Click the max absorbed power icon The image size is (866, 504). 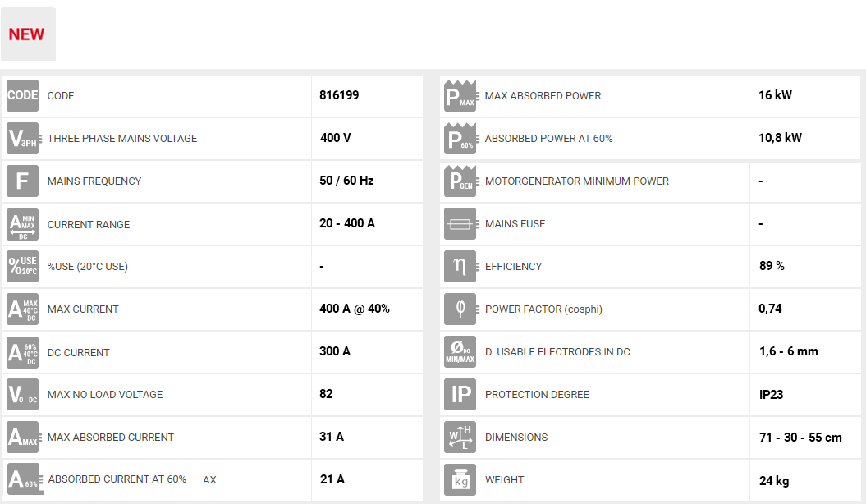click(460, 96)
